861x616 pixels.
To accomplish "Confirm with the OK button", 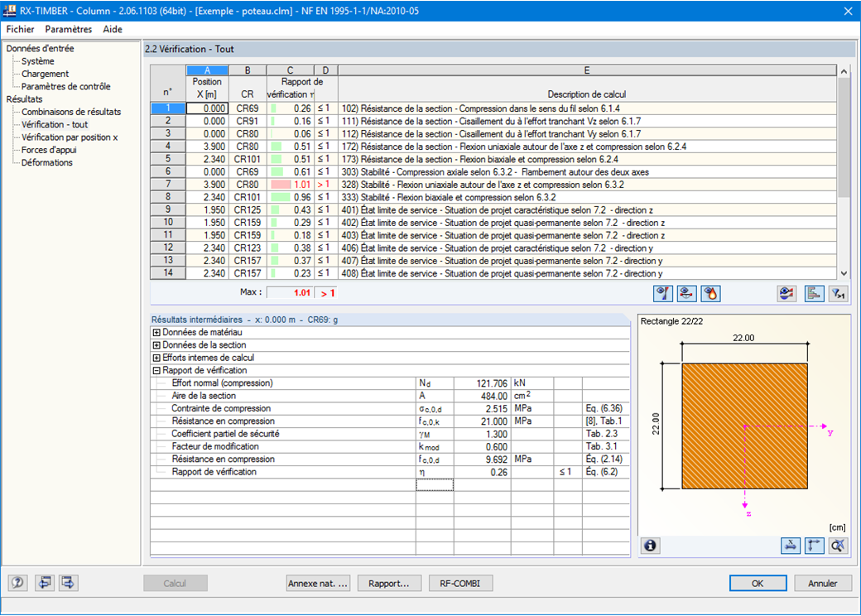I will 758,583.
